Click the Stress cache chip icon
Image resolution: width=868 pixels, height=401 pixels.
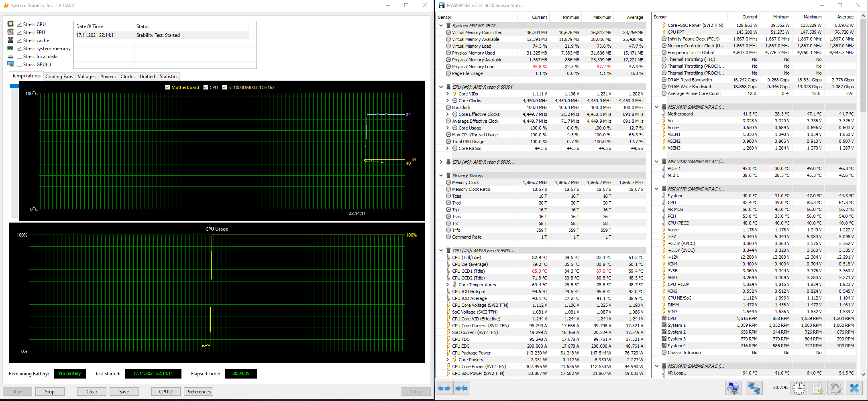coord(10,40)
